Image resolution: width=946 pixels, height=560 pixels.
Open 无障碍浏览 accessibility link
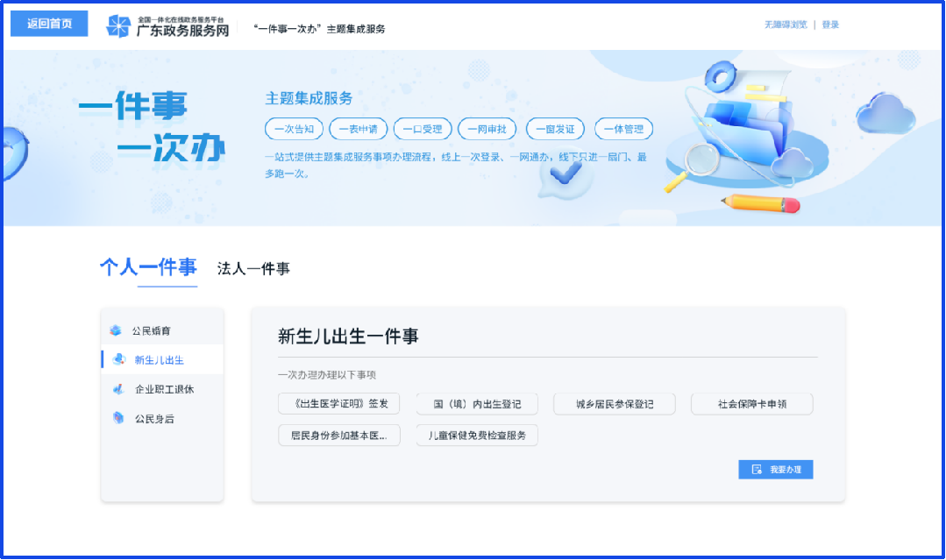point(784,25)
